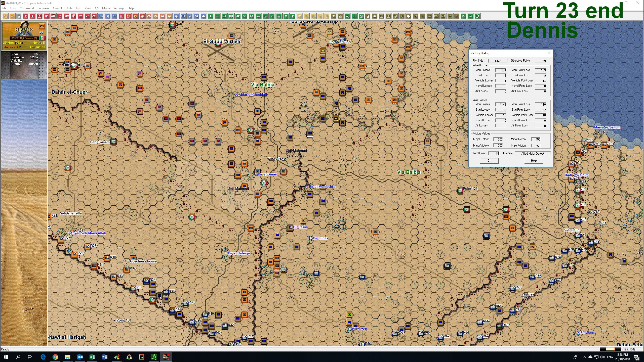Click the air mission airplane icon
The image size is (644, 362).
108,16
